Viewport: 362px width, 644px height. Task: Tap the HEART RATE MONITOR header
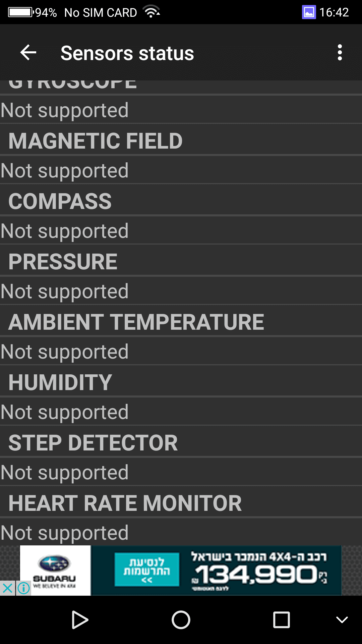[x=125, y=503]
